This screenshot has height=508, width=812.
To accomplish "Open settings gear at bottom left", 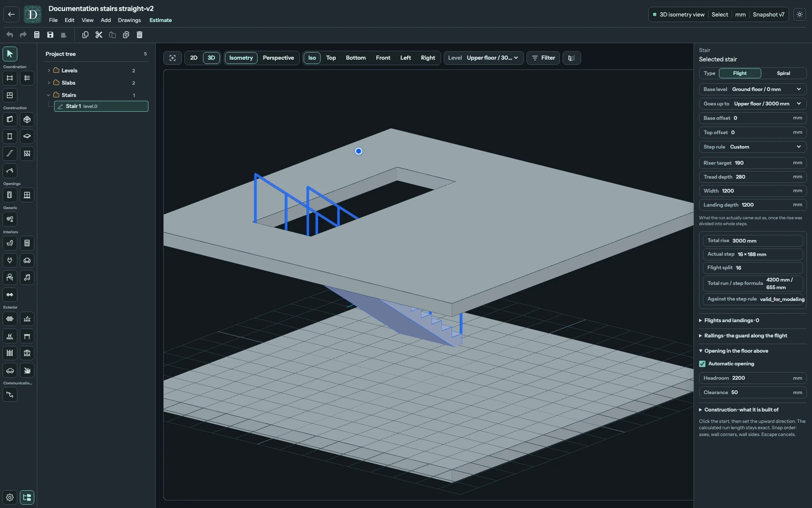I will 10,497.
